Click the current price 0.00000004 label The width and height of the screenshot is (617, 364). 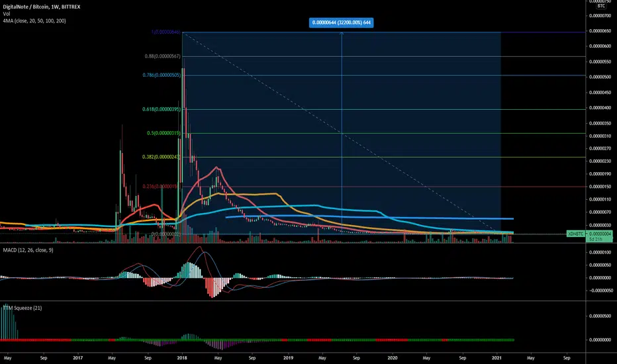click(x=600, y=234)
